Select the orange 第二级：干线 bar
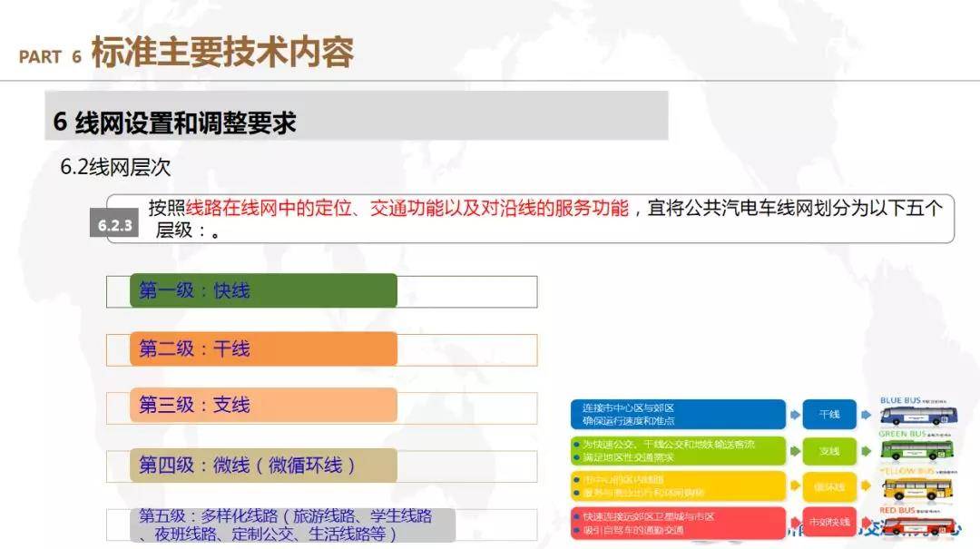Image resolution: width=980 pixels, height=549 pixels. (x=263, y=349)
